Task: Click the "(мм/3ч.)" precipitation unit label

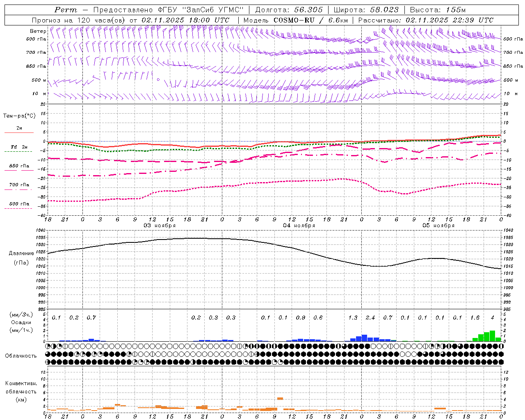Action: tap(21, 315)
